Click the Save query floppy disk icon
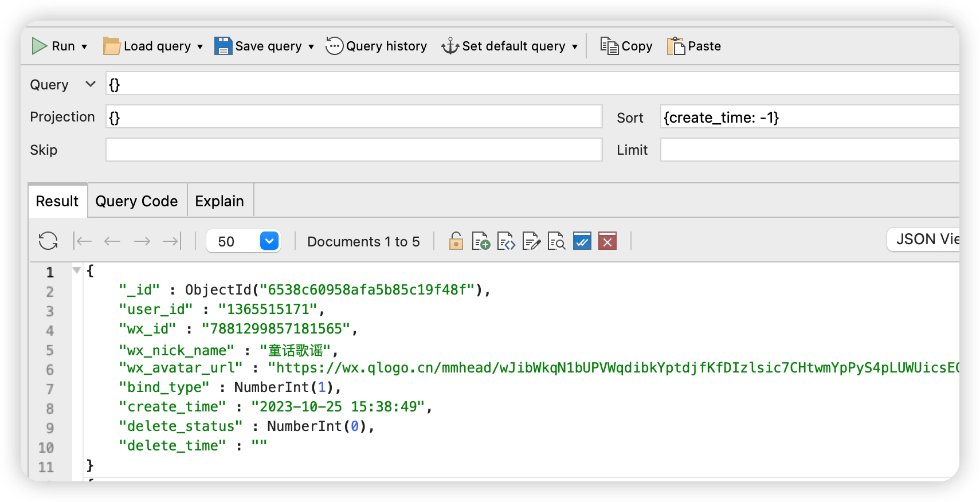 (x=223, y=46)
